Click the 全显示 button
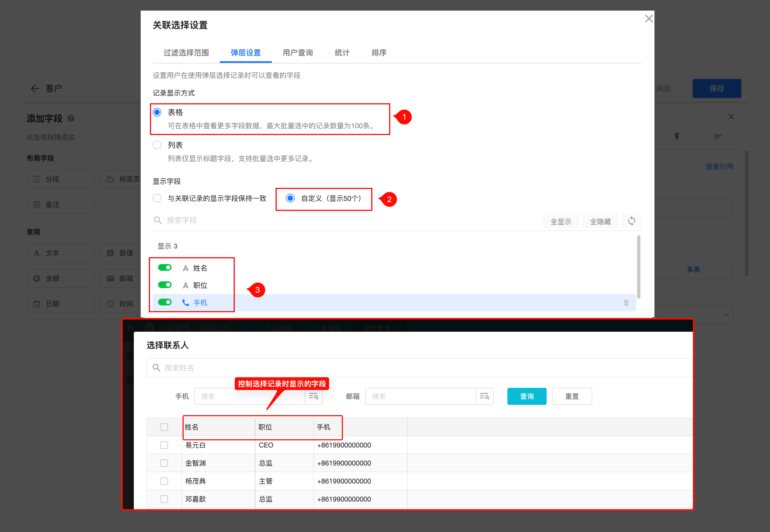770x532 pixels. pyautogui.click(x=560, y=221)
